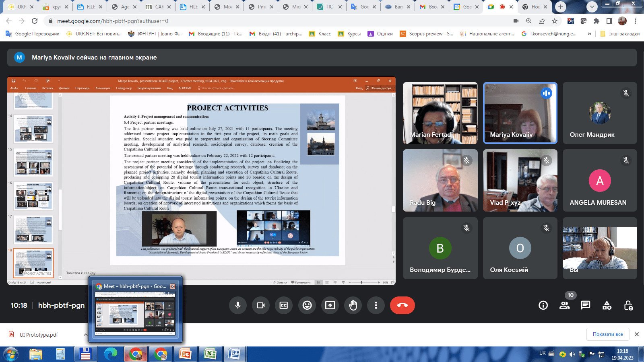Toggle closed captions on
The height and width of the screenshot is (362, 644).
[284, 305]
